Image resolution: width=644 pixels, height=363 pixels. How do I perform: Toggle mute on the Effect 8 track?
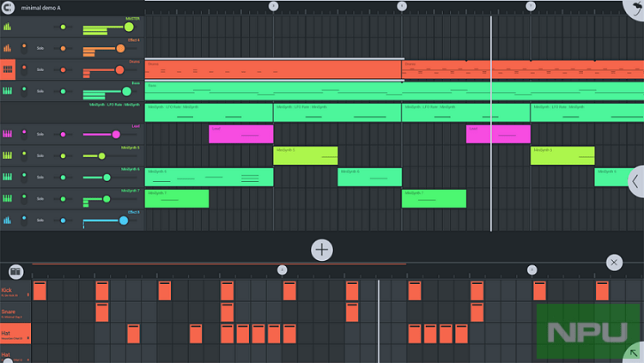point(24,220)
